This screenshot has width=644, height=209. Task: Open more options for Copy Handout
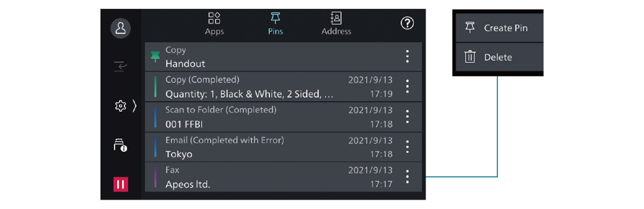[x=407, y=56]
